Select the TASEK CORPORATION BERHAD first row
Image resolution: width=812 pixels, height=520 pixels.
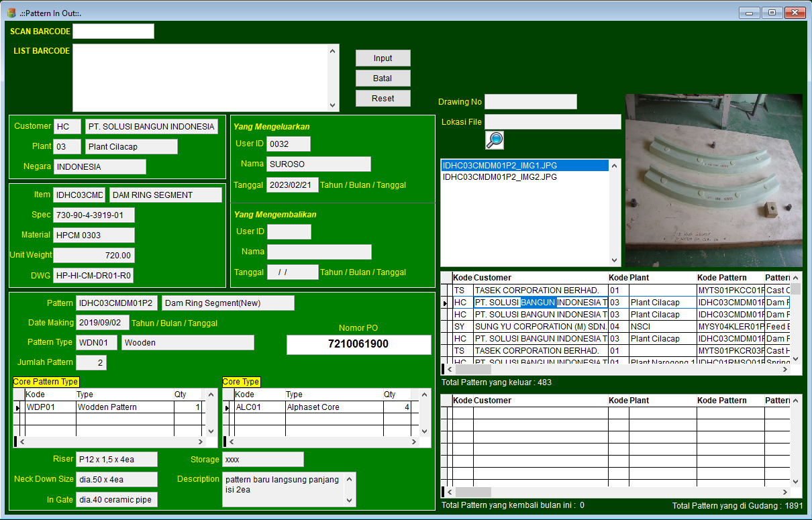tap(537, 291)
